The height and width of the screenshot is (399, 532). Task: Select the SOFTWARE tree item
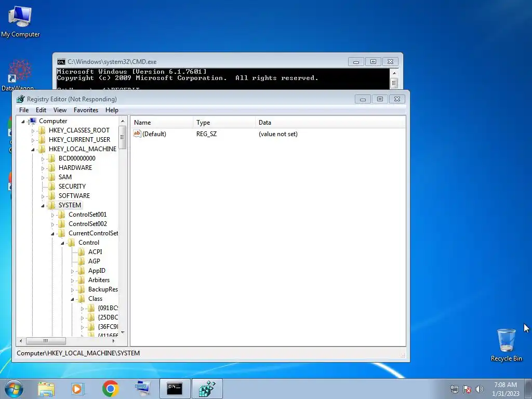coord(74,196)
